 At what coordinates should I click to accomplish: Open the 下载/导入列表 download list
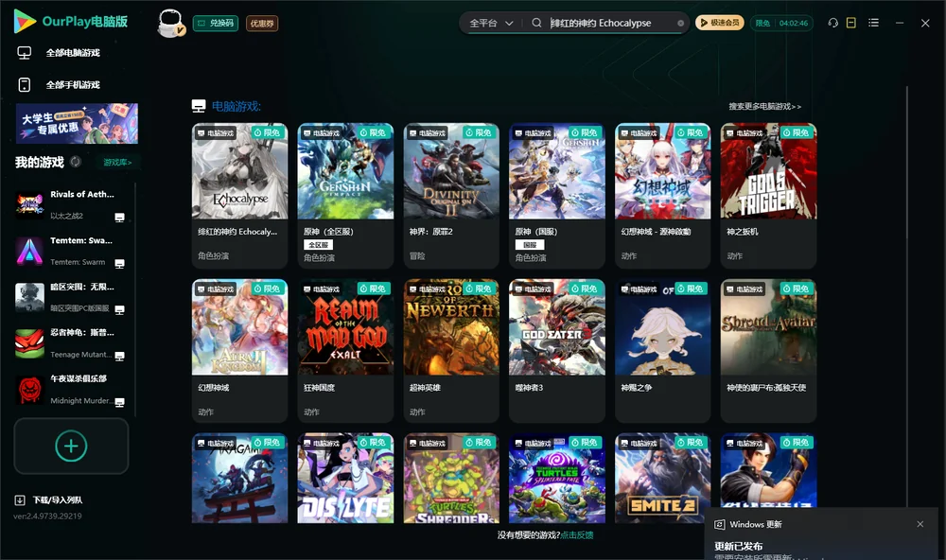click(49, 499)
